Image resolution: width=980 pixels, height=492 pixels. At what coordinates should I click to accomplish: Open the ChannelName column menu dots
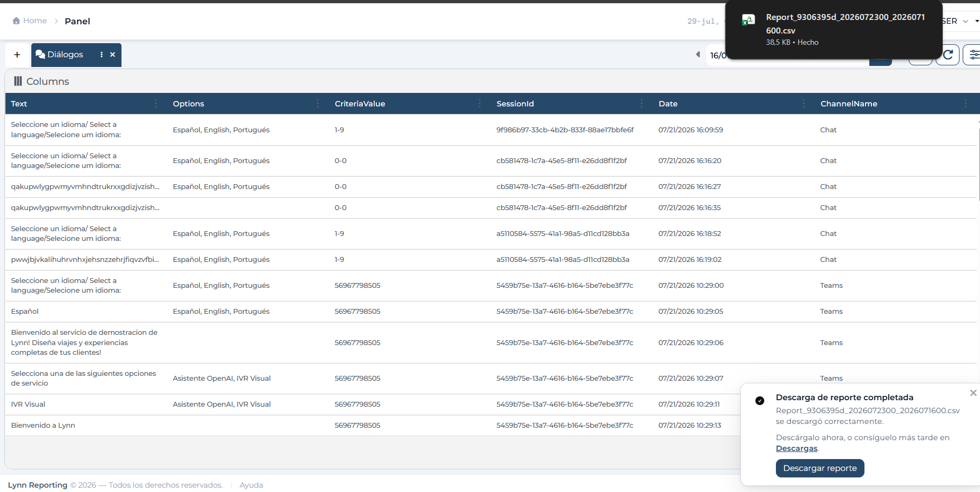965,104
